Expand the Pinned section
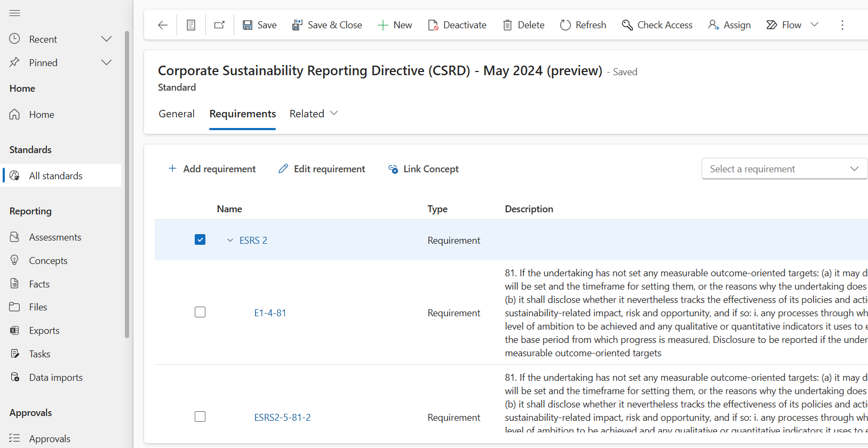Screen dimensions: 868x448 (x=107, y=62)
